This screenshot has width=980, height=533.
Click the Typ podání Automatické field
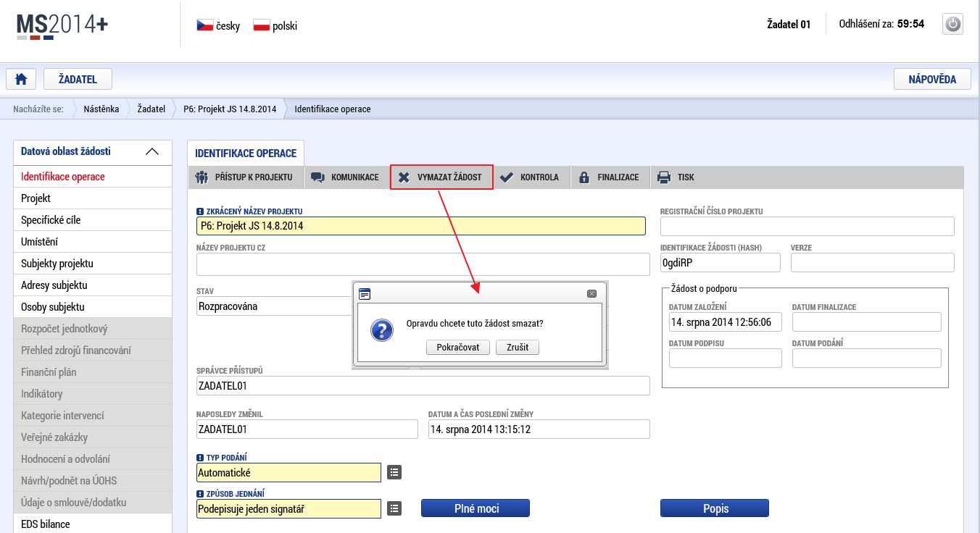click(x=288, y=472)
